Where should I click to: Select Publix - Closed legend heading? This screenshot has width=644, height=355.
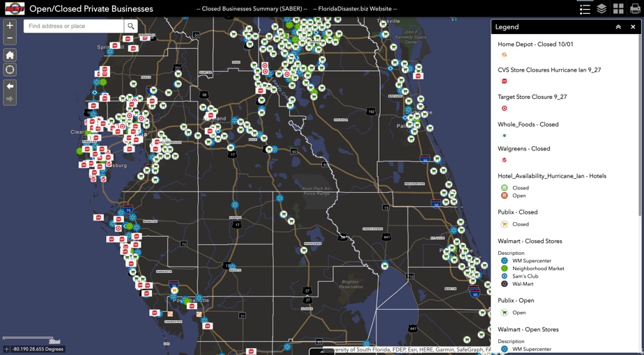coord(517,212)
